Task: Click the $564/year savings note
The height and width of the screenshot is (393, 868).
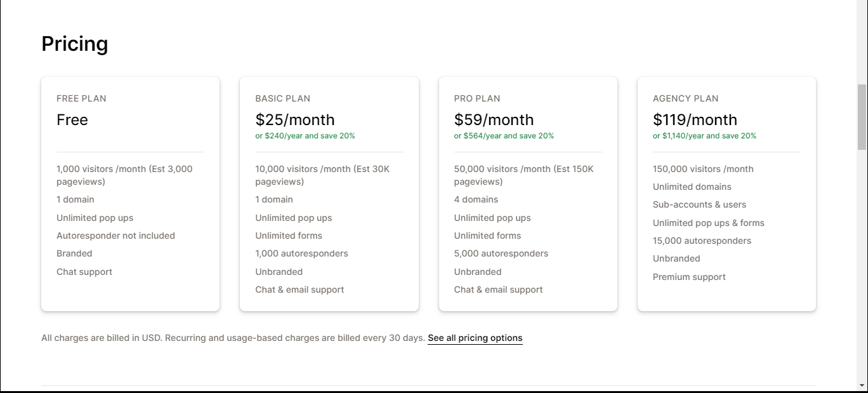Action: pyautogui.click(x=504, y=136)
